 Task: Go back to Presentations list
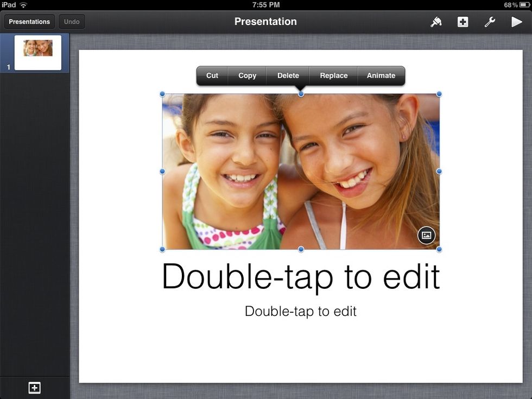(x=29, y=22)
